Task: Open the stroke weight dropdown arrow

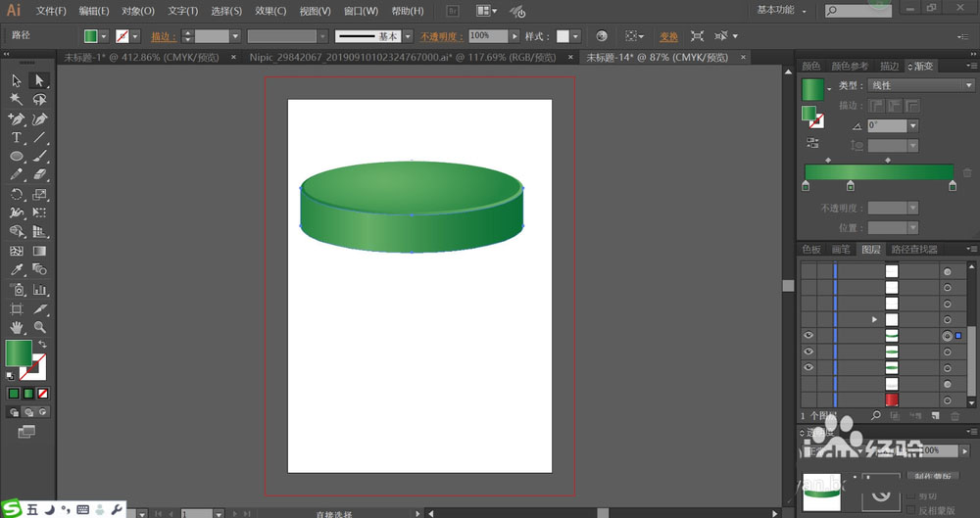Action: [x=235, y=36]
